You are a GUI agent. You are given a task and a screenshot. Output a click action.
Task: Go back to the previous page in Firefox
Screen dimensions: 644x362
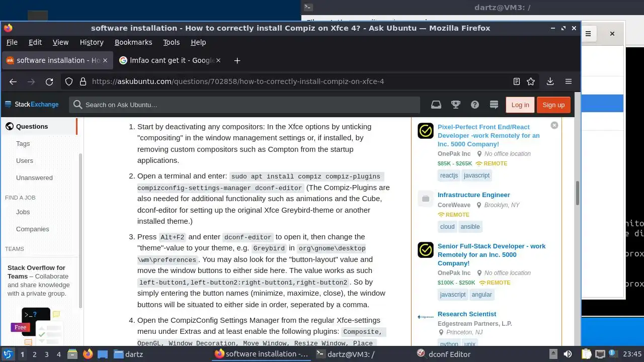click(x=13, y=81)
